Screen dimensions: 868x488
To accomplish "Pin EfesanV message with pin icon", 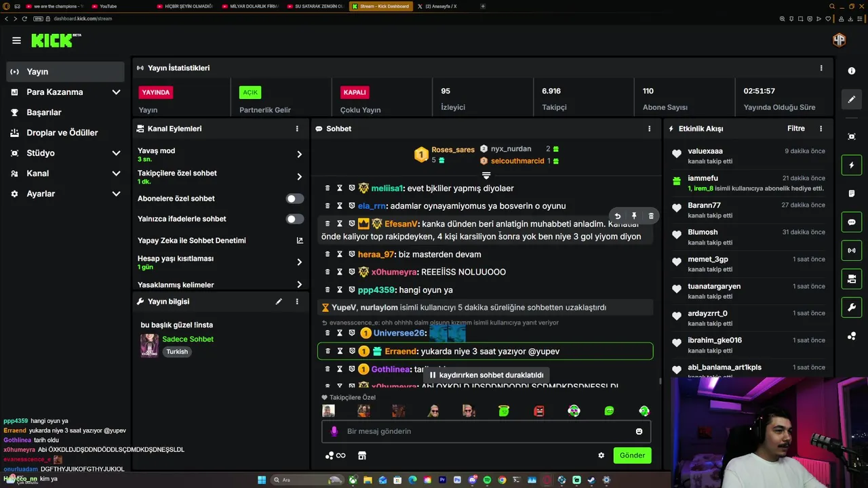I will coord(634,216).
